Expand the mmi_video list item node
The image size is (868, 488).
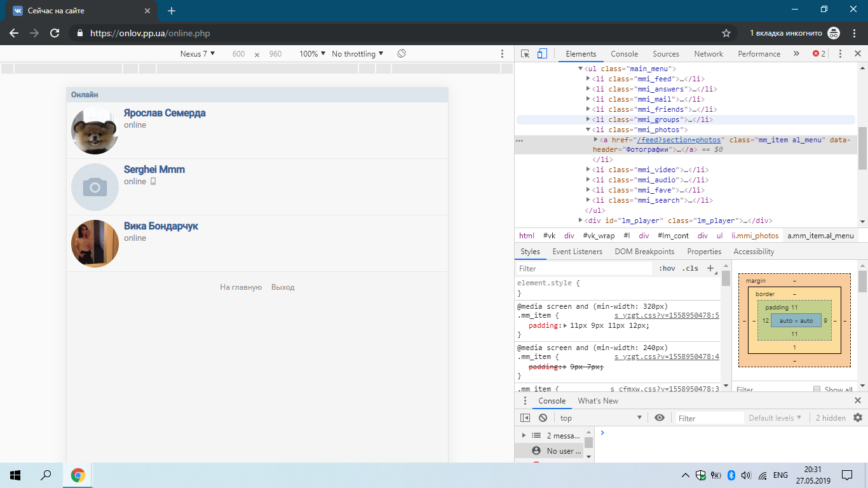coord(588,170)
